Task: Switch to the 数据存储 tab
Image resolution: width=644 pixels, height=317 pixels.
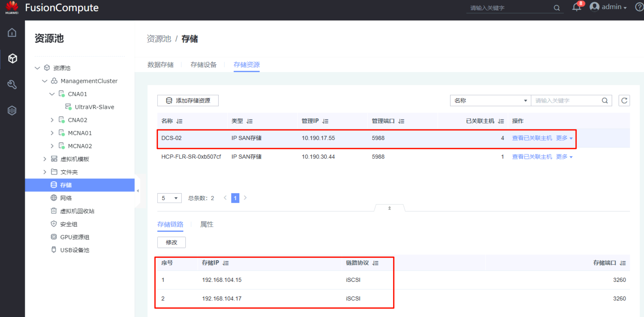Action: click(x=160, y=65)
